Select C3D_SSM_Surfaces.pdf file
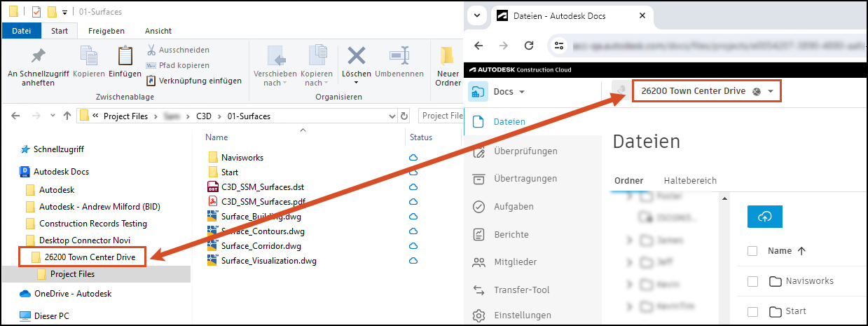 click(x=263, y=201)
